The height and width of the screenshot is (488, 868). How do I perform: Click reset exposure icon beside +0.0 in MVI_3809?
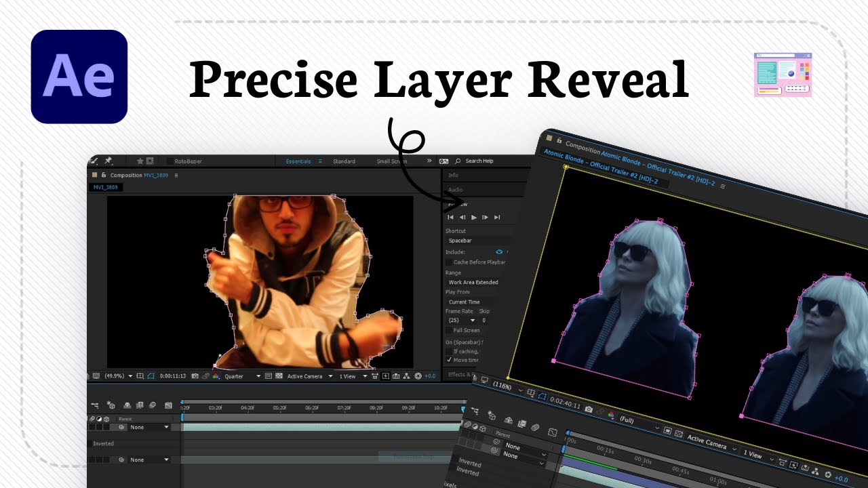tap(418, 376)
